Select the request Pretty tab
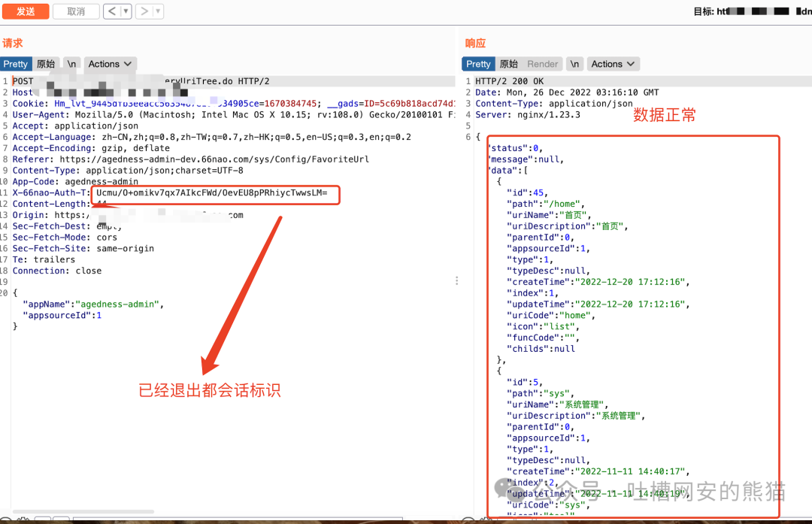812x524 pixels. [16, 64]
